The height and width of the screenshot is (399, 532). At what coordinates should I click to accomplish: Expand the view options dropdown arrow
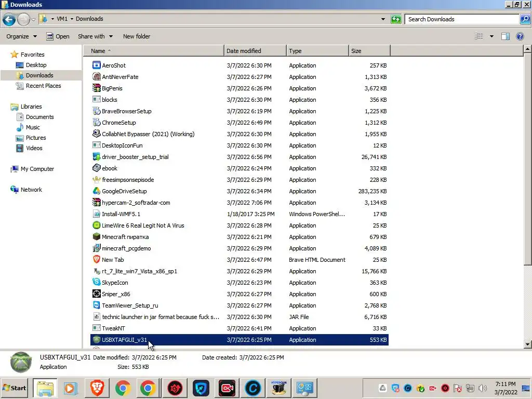tap(491, 36)
